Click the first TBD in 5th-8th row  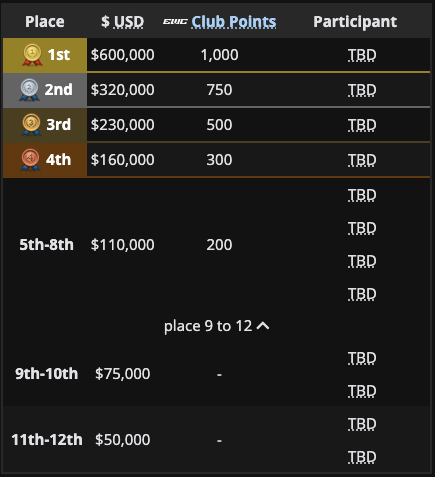(362, 195)
